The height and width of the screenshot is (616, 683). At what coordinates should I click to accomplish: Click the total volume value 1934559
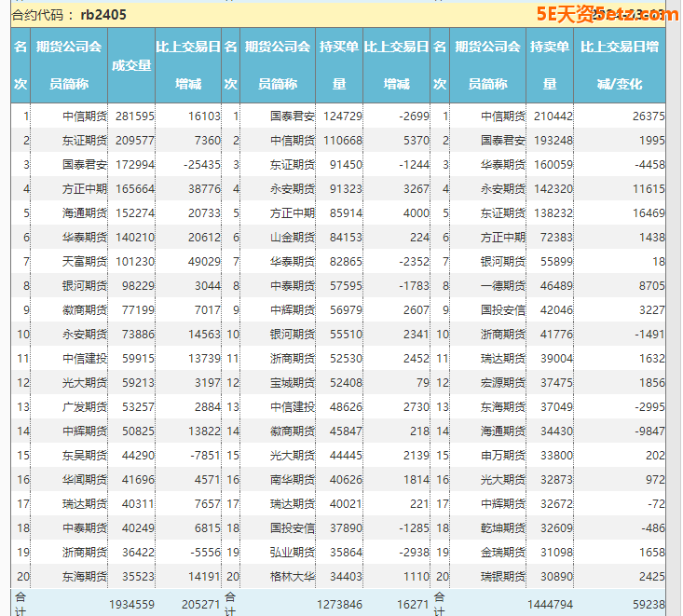(131, 604)
